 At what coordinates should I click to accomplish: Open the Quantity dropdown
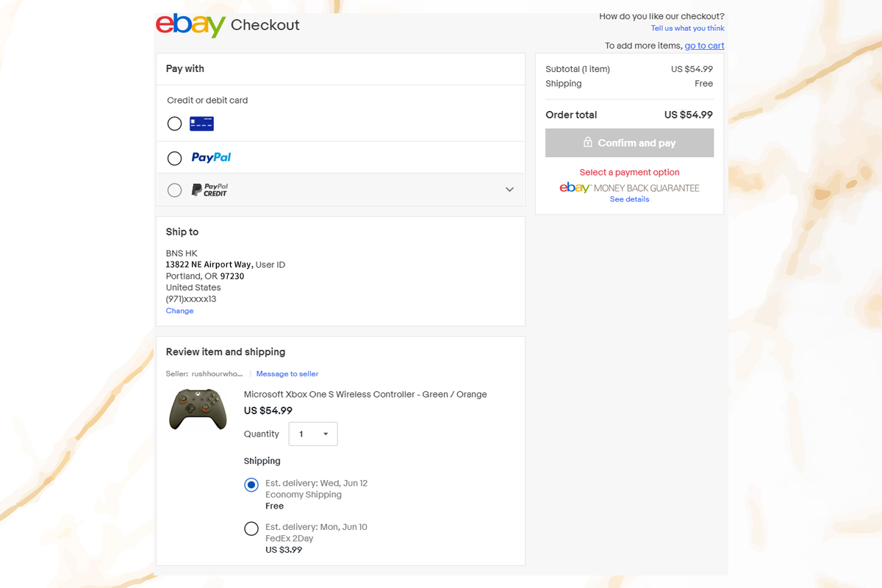[x=313, y=434]
